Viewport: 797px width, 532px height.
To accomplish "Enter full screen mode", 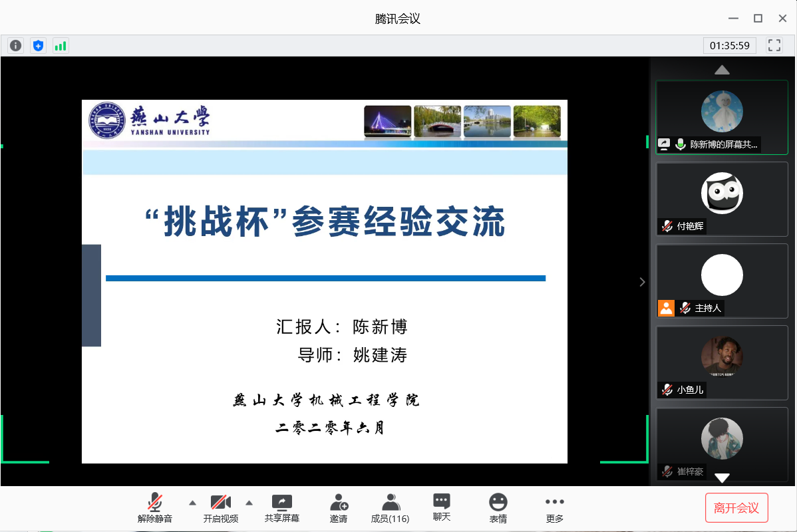I will (774, 46).
